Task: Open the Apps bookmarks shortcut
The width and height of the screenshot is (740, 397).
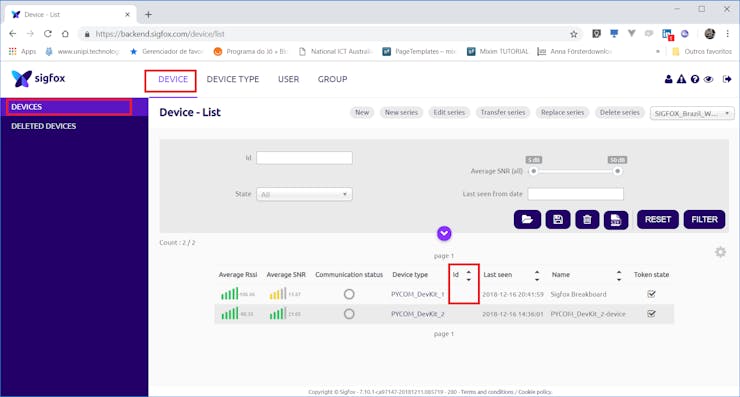Action: pyautogui.click(x=22, y=51)
